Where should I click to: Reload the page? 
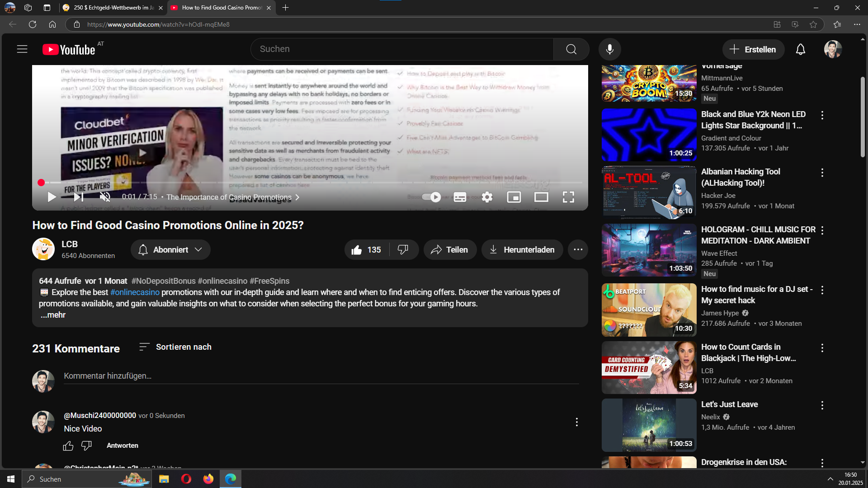pos(33,24)
